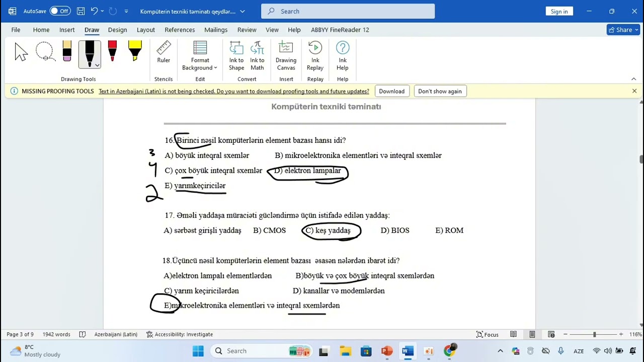Open spelling and grammar check icon

click(x=83, y=334)
